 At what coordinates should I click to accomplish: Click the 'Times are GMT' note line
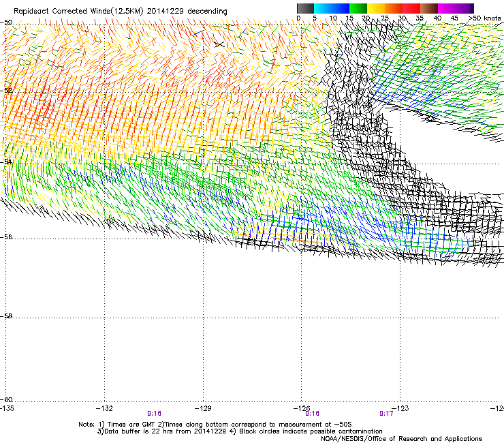tap(215, 425)
